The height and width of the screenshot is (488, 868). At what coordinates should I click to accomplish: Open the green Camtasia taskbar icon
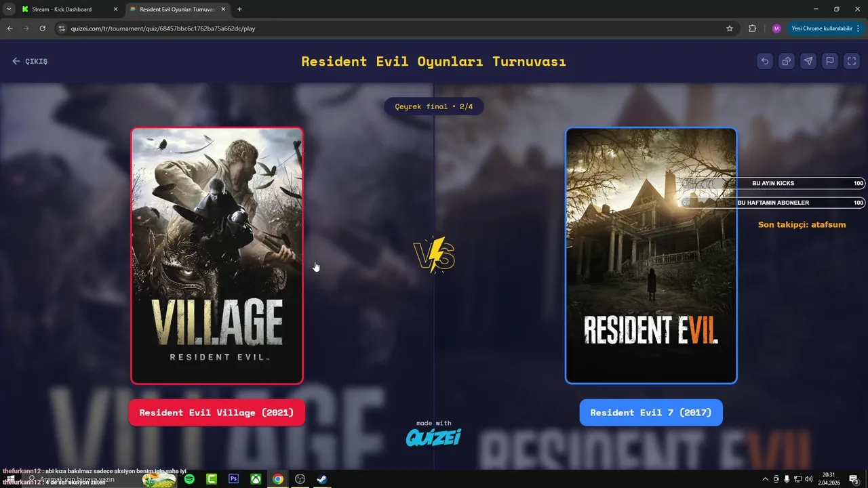[212, 479]
